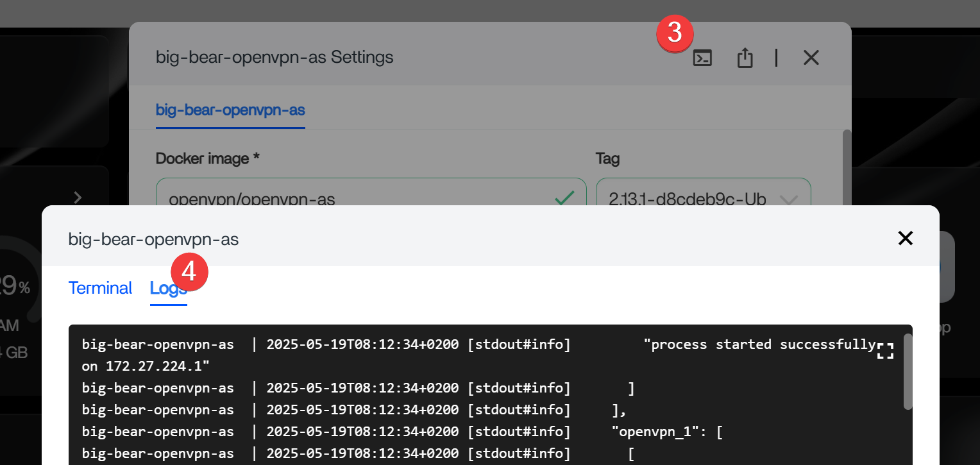Click the "big-bear-openvpn-as Settings" title text

[275, 57]
